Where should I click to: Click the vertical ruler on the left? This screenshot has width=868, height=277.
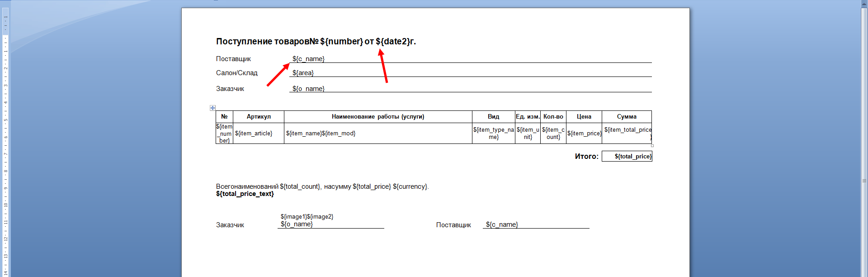[x=5, y=136]
